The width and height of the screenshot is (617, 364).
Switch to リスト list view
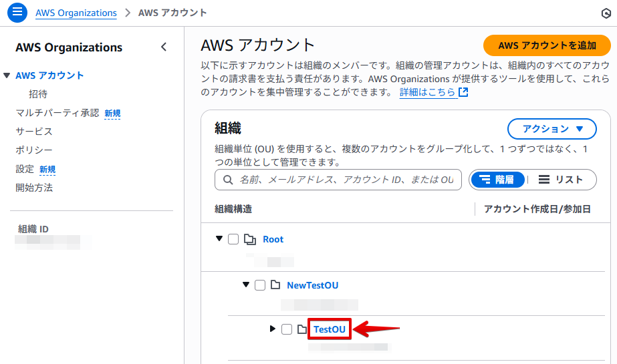click(x=561, y=180)
